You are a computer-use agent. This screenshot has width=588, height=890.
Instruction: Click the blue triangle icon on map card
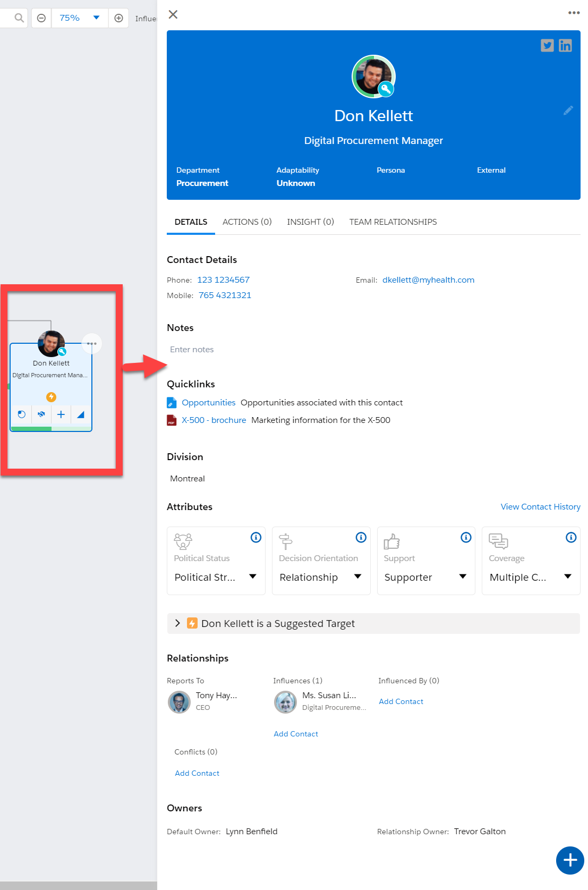tap(81, 414)
